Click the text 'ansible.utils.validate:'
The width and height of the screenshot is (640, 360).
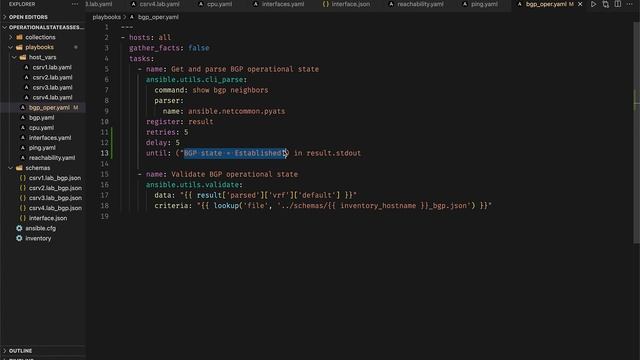194,185
